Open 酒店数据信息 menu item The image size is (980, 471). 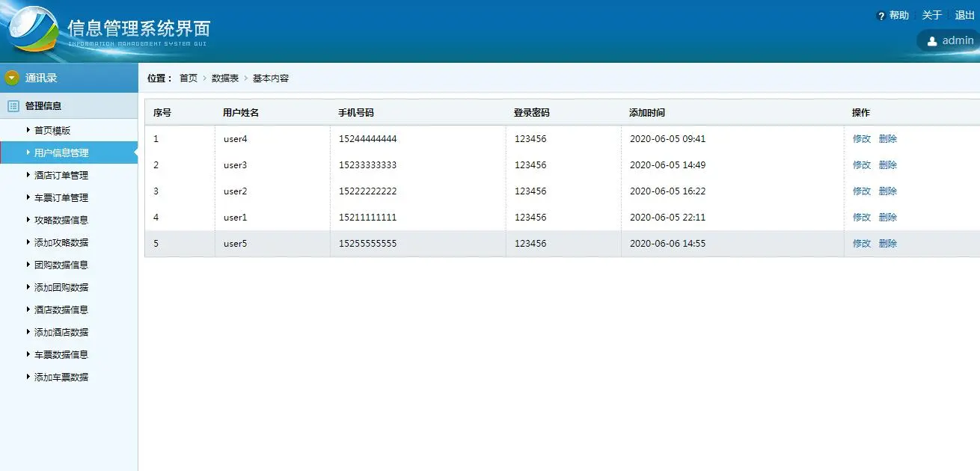pos(61,310)
